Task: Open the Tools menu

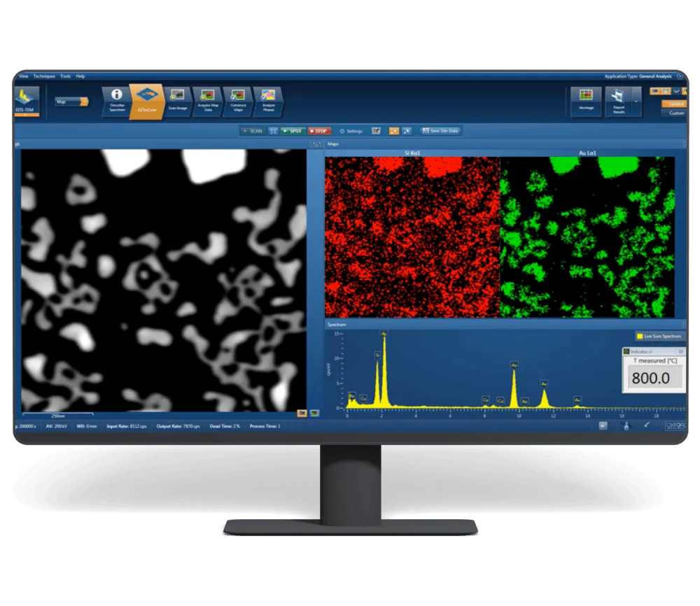Action: tap(66, 76)
